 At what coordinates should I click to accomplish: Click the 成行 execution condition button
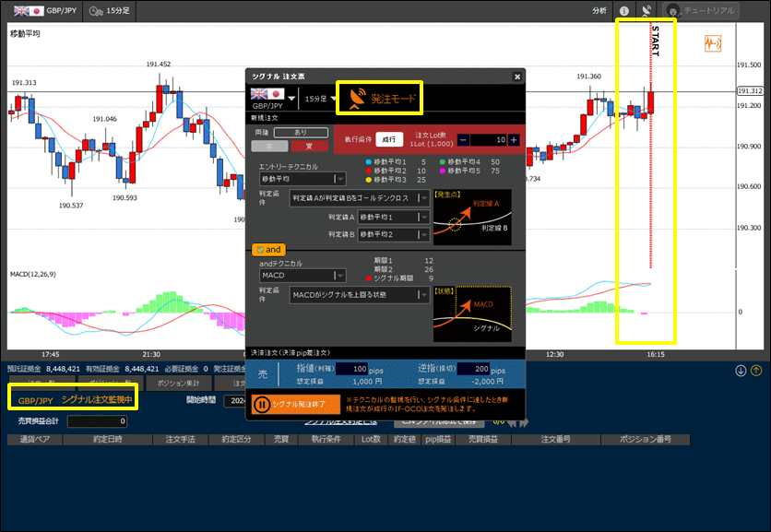point(389,139)
